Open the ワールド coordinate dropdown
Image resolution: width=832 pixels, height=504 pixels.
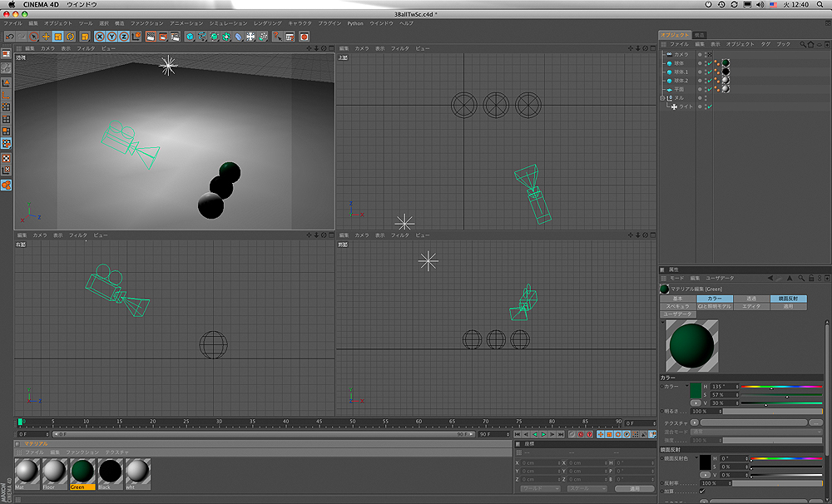pos(540,489)
